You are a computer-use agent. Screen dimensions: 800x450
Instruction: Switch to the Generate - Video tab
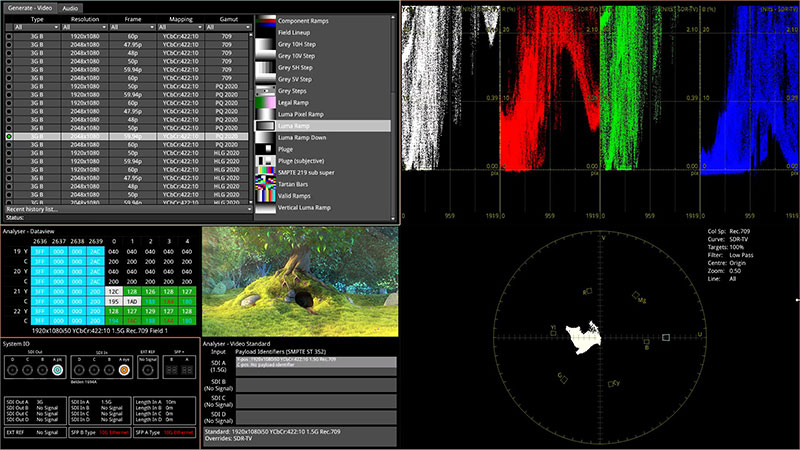[x=28, y=8]
